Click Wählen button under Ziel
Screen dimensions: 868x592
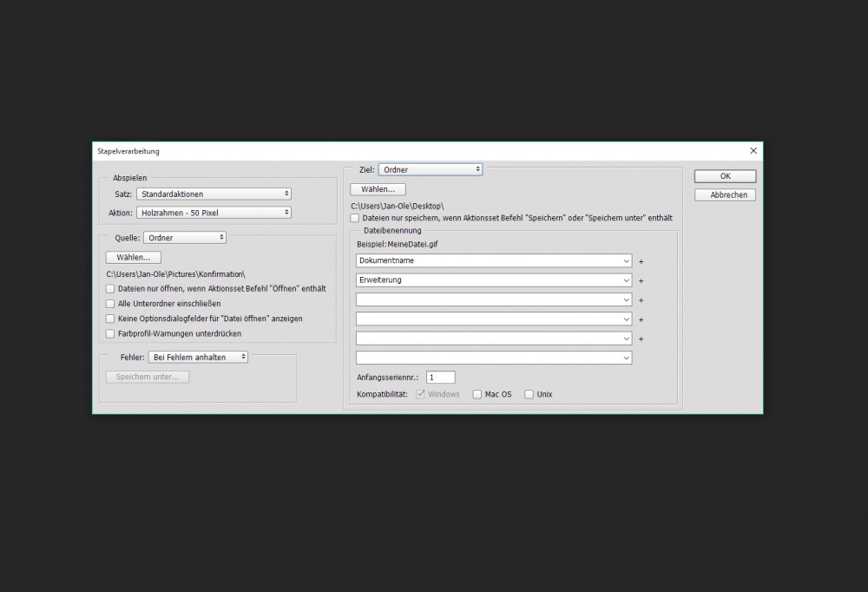pos(378,189)
